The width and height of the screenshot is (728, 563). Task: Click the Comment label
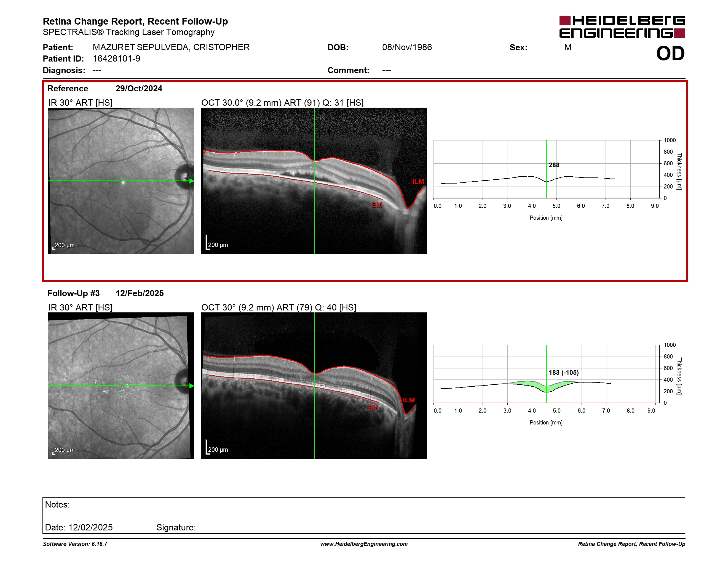click(x=348, y=70)
